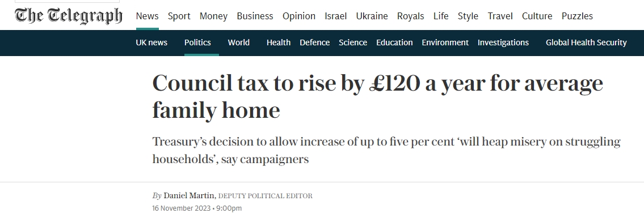Open the Puzzles section
644x222 pixels.
(577, 16)
